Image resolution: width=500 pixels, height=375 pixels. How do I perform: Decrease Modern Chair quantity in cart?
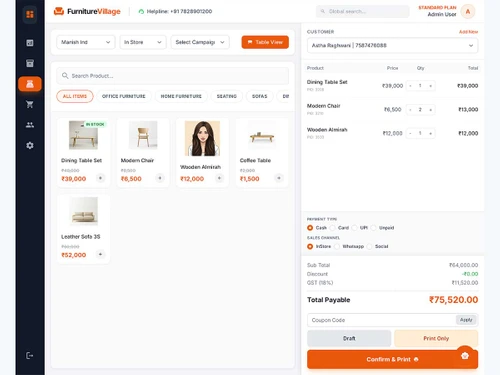click(410, 110)
